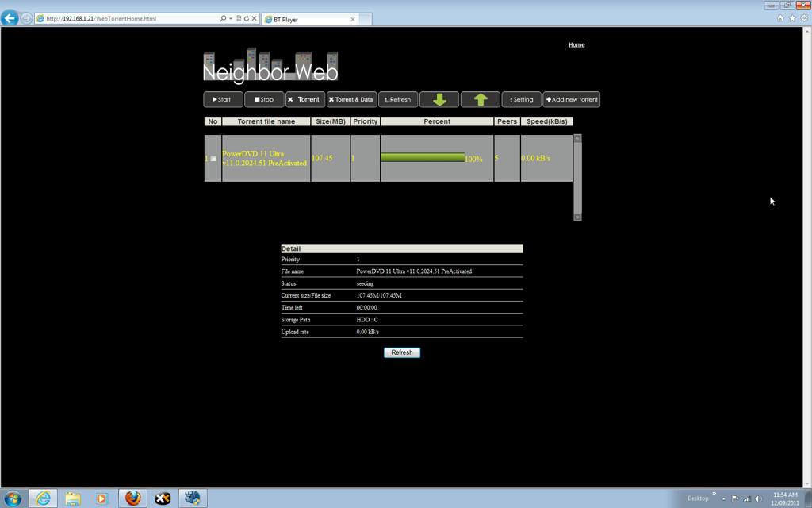Open Windows Explorer folder in taskbar
The image size is (812, 508).
click(x=73, y=498)
